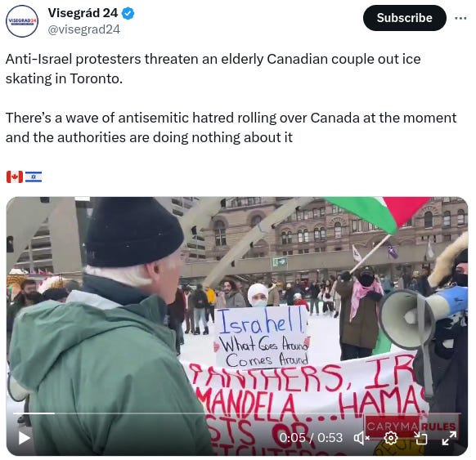Click the Canadian flag emoji
This screenshot has height=460, width=476.
[15, 176]
